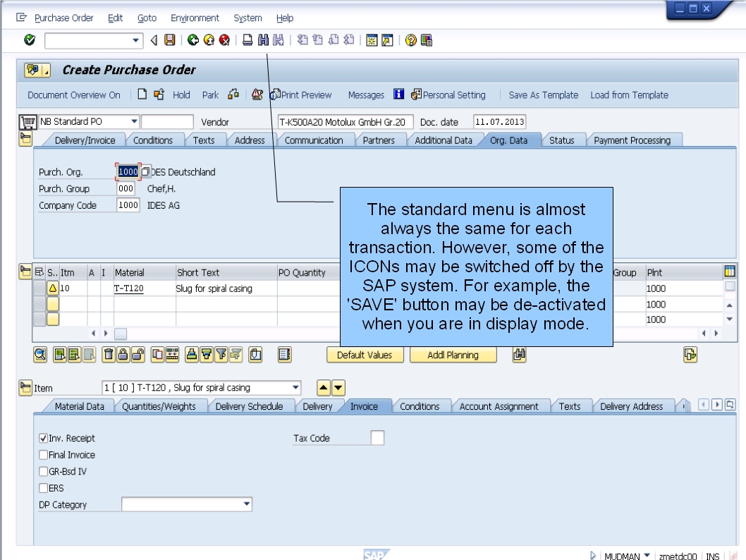Click inside the Tax Code input field

coord(377,437)
